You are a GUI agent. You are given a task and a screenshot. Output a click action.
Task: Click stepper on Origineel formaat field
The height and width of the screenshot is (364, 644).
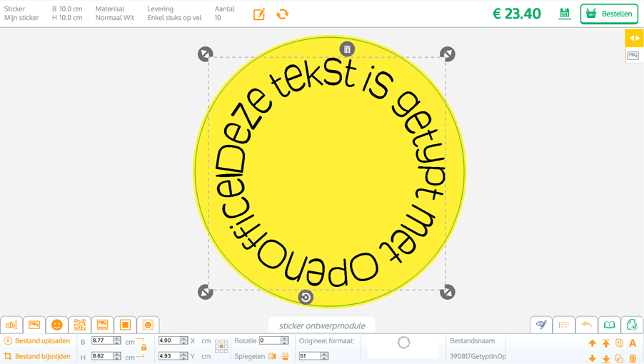tap(324, 356)
